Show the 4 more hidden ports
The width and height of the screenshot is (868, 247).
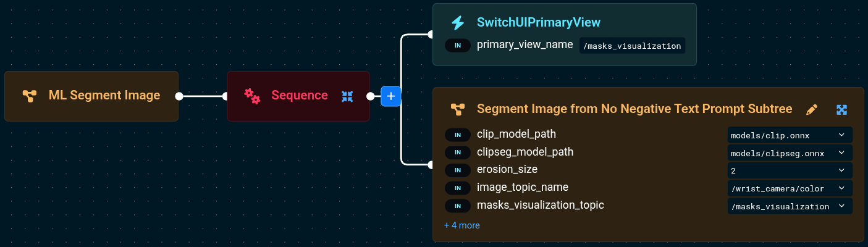pos(461,225)
